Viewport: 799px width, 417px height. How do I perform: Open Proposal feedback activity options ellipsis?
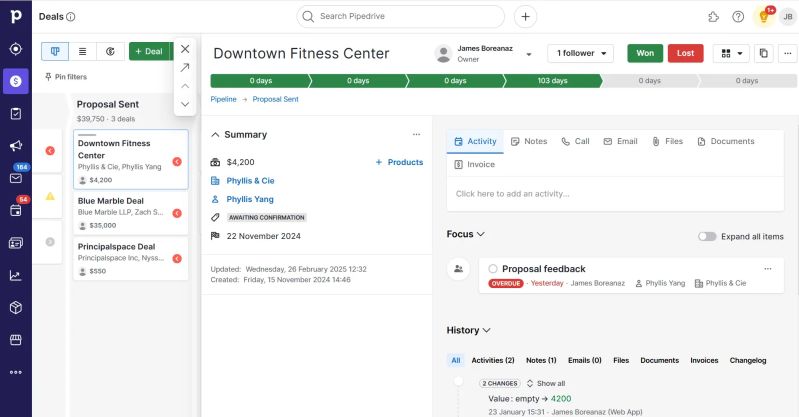click(x=767, y=269)
